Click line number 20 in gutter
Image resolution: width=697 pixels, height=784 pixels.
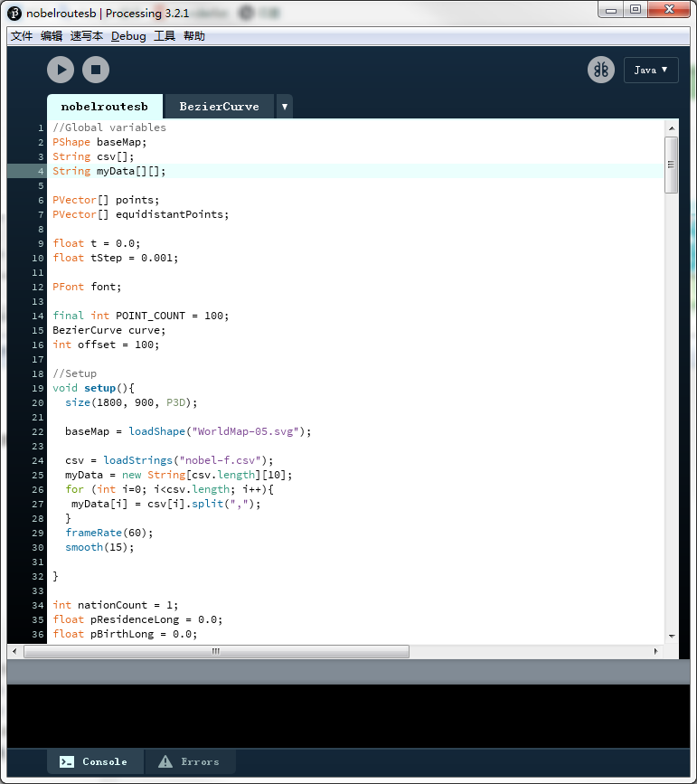pyautogui.click(x=38, y=403)
